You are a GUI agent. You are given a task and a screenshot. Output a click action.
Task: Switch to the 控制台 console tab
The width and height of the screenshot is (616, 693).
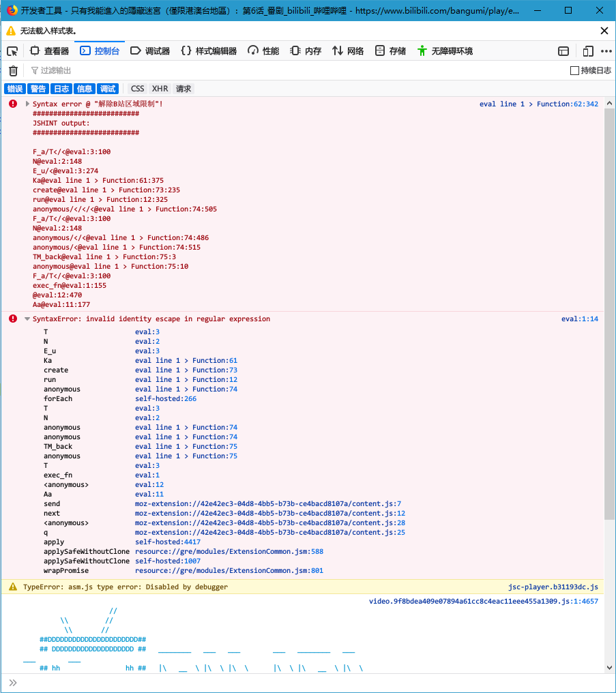(x=100, y=51)
